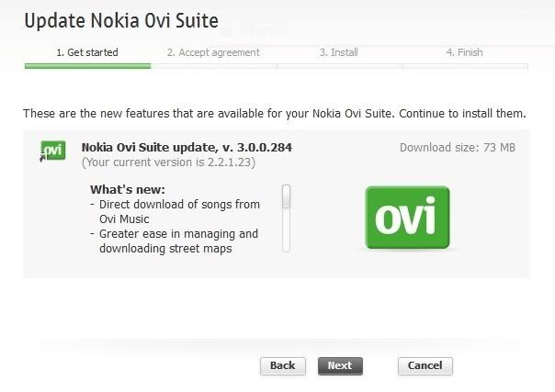Click the 'These are the new features' description
Viewport: 555px width, 392px height.
(274, 114)
